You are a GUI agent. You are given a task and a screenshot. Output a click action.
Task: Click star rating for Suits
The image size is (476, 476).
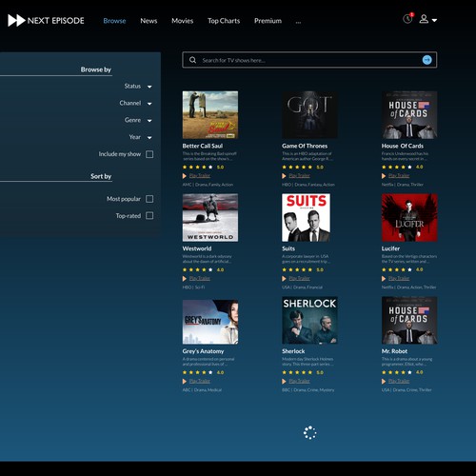click(297, 269)
